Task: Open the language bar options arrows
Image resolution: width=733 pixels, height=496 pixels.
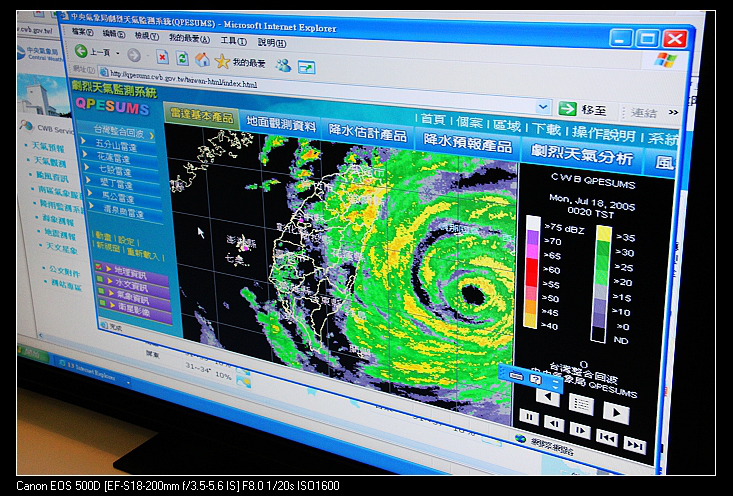Action: [x=554, y=384]
